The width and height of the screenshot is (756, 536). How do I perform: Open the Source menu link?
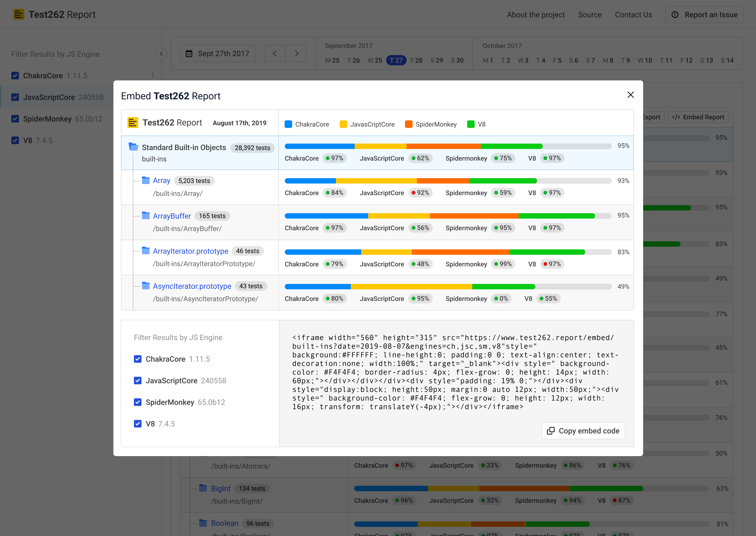(x=590, y=15)
